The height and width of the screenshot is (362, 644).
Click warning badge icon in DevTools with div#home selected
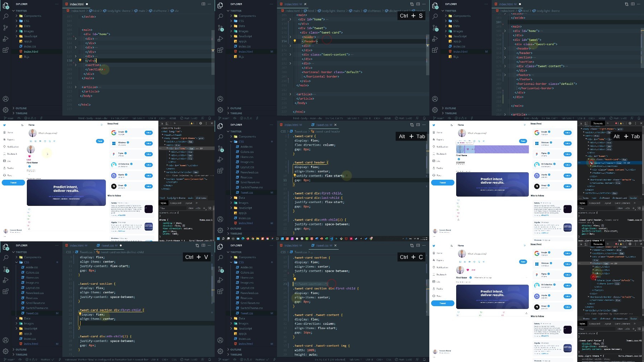[x=192, y=123]
